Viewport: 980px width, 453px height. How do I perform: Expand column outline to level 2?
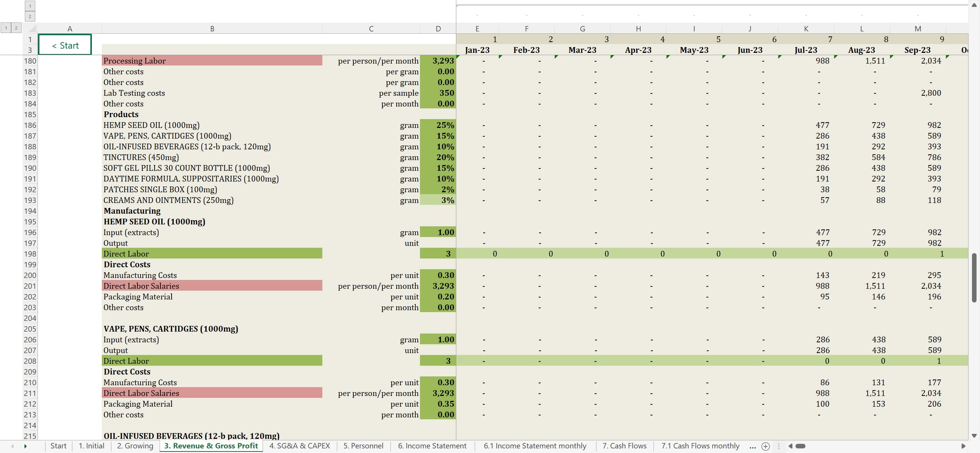tap(30, 16)
